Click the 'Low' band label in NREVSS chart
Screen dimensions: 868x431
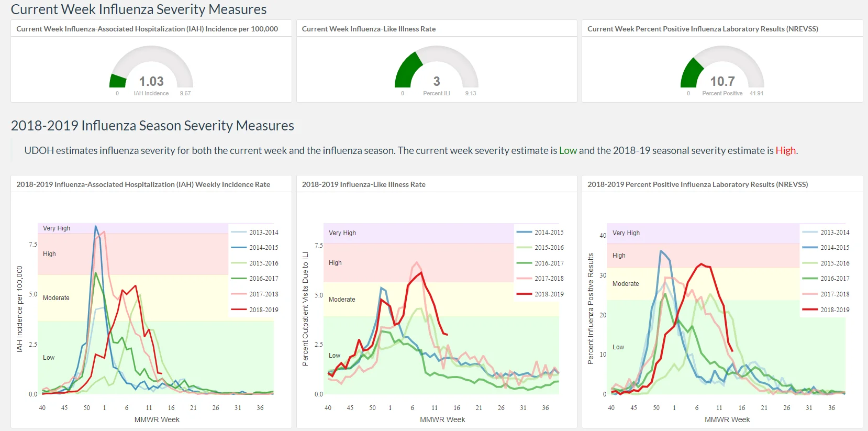618,347
